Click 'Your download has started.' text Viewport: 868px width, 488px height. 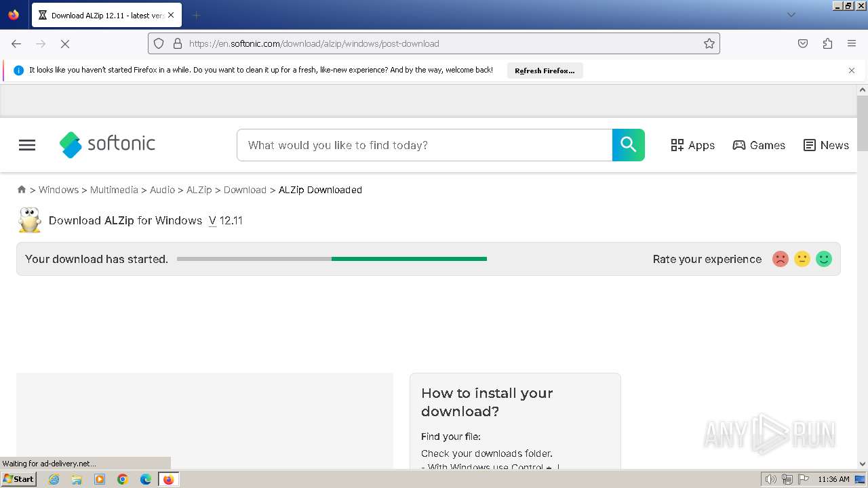click(x=96, y=259)
